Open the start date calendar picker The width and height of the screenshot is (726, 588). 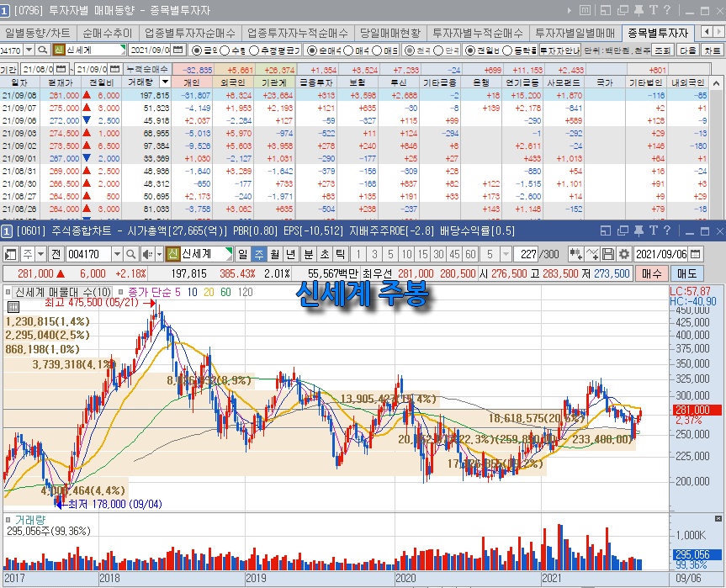pyautogui.click(x=61, y=70)
